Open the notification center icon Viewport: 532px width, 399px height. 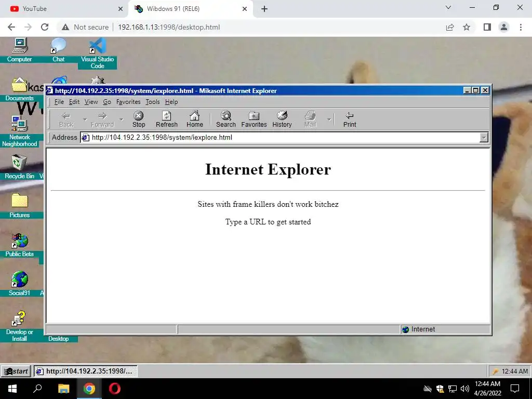515,389
